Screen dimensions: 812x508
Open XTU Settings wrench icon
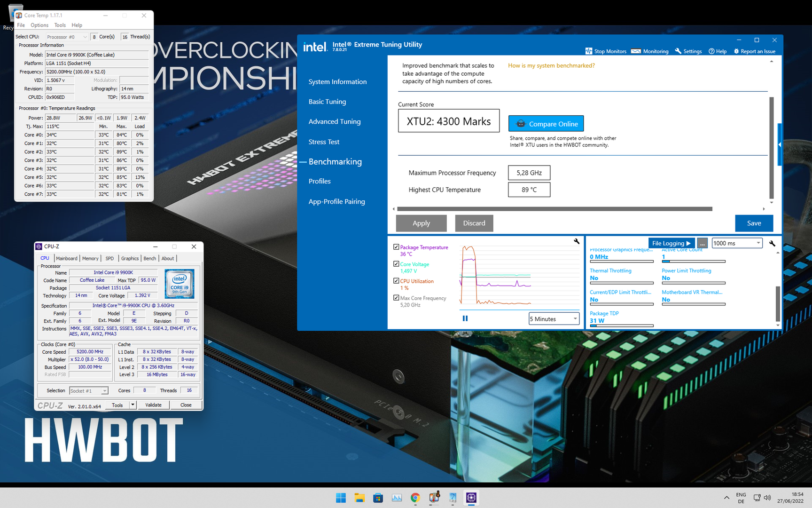[x=678, y=51]
